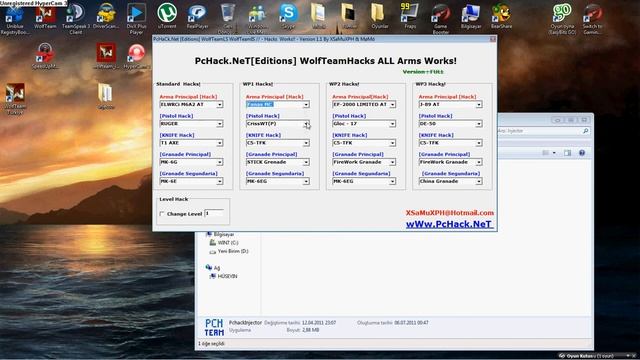640x360 pixels.
Task: Open Standard Hacks Arma Principal dropdown
Action: pos(220,105)
